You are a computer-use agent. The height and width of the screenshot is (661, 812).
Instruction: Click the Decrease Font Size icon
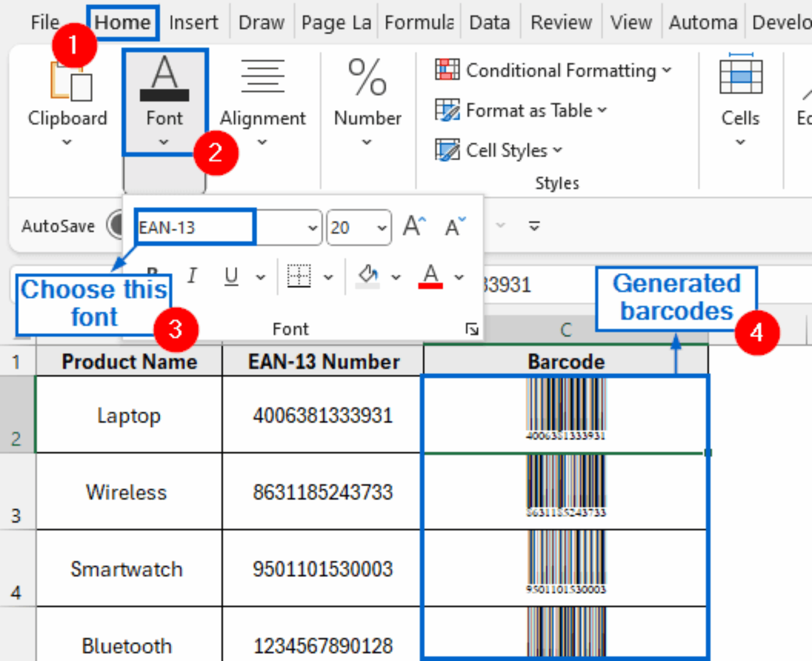(453, 226)
